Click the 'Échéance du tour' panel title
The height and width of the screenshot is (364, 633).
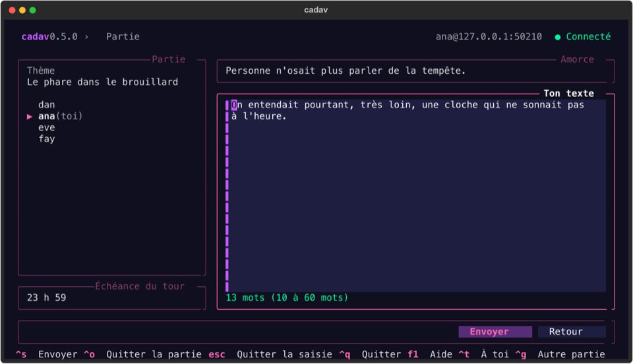tap(140, 286)
